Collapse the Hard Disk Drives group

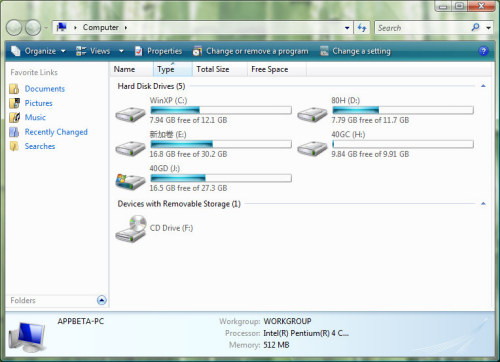pos(483,86)
